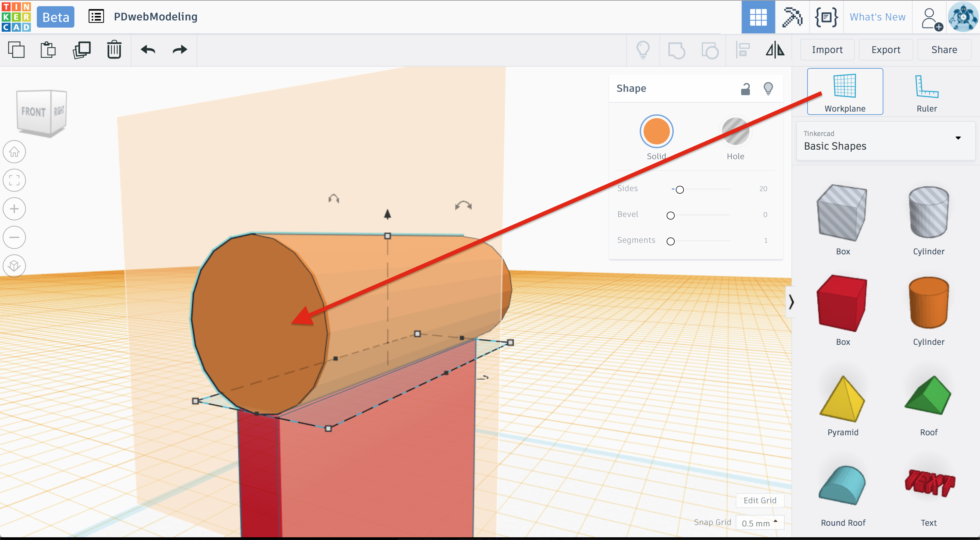Toggle shape visibility lightbulb in Shape panel

tap(768, 89)
